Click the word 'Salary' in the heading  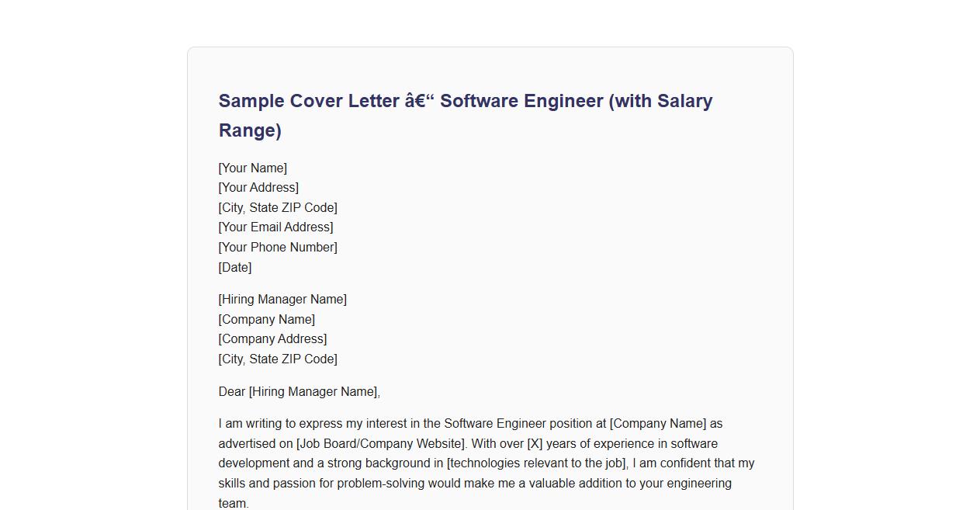click(684, 101)
